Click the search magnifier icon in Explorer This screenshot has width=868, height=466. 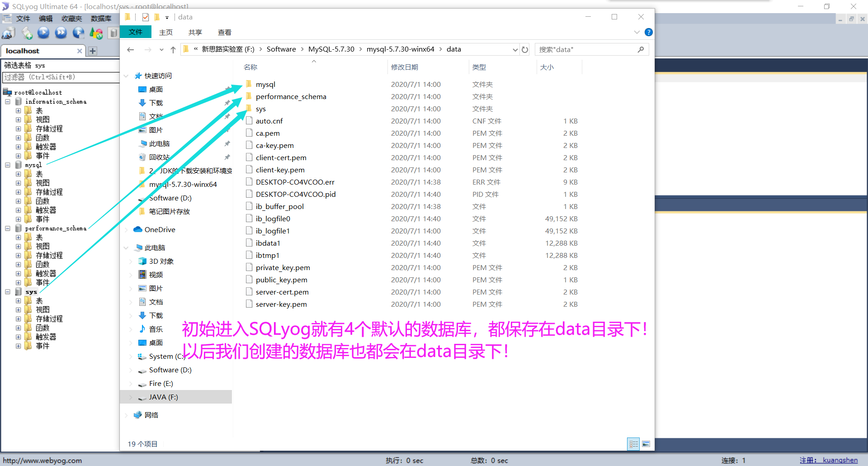coord(641,49)
